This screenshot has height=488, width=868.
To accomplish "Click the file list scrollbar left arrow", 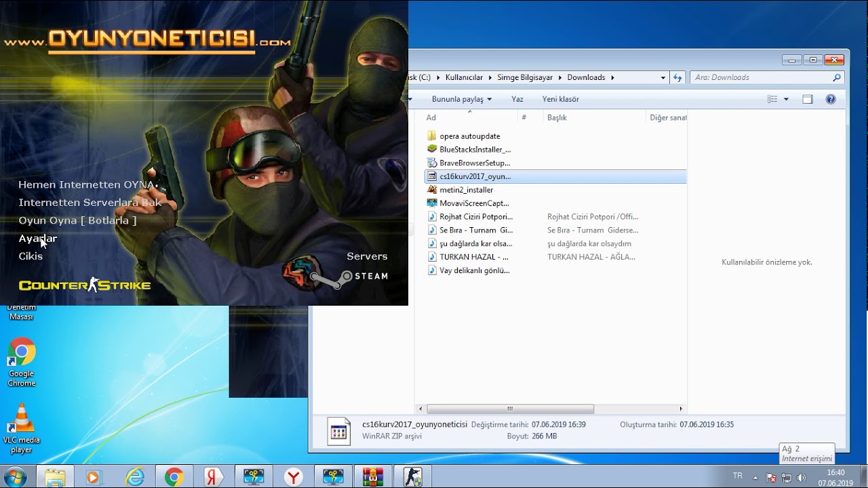I will point(421,409).
